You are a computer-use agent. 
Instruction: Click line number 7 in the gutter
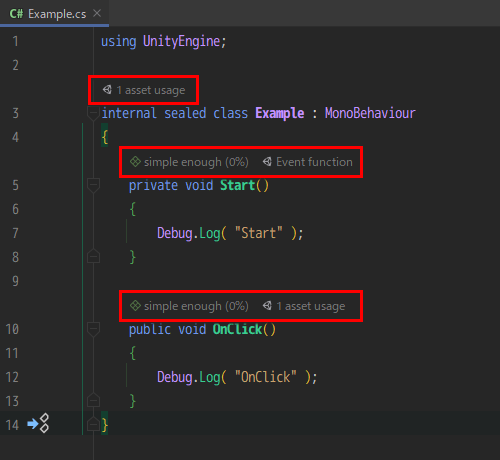click(x=15, y=233)
